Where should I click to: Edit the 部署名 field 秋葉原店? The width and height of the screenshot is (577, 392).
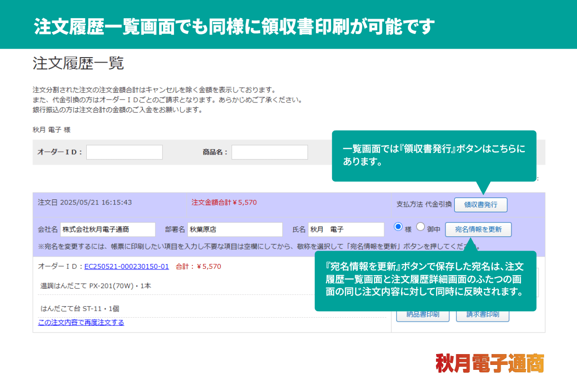(235, 229)
